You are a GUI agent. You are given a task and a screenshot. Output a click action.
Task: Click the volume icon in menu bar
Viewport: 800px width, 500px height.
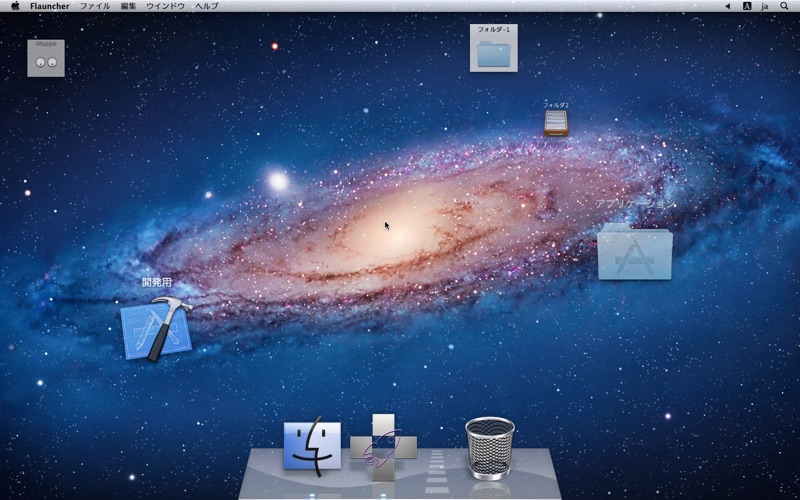pos(727,6)
